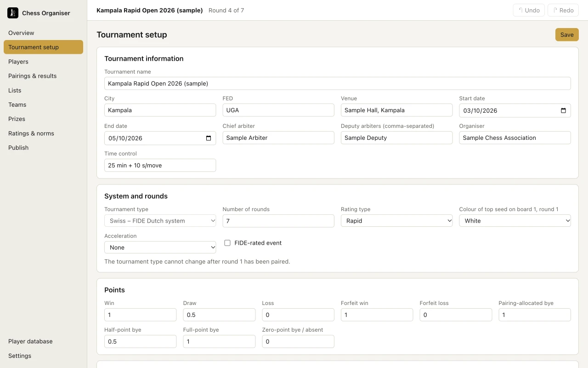Select Tournament setup in sidebar
588x368 pixels.
click(x=43, y=47)
